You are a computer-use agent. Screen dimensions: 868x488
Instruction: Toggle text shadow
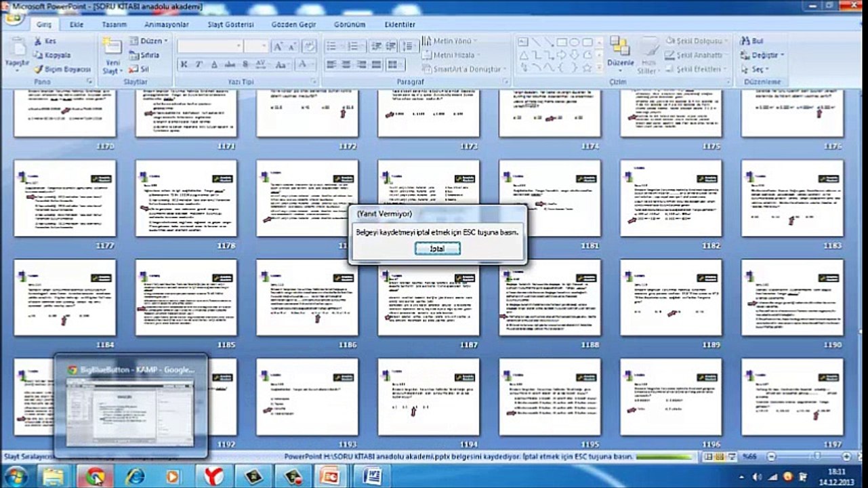pos(245,64)
